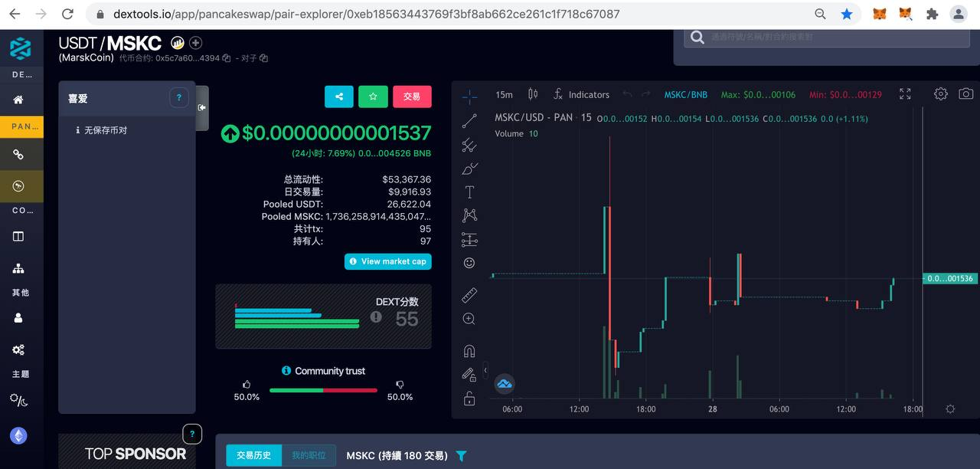Pick the text annotation tool
This screenshot has width=980, height=469.
(x=469, y=192)
